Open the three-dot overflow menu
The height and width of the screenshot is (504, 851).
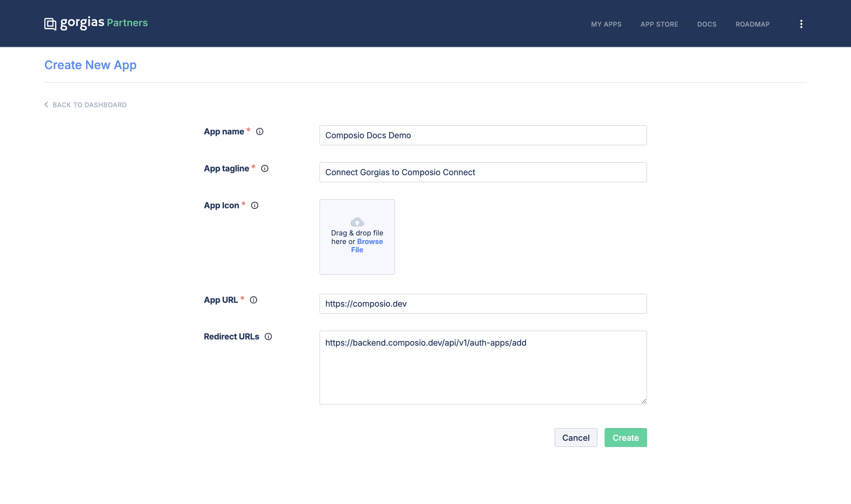tap(801, 24)
